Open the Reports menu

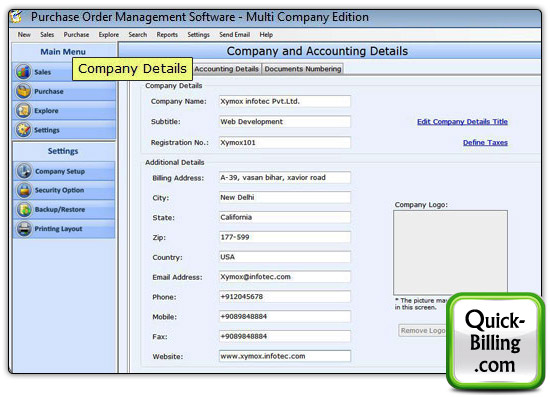167,35
